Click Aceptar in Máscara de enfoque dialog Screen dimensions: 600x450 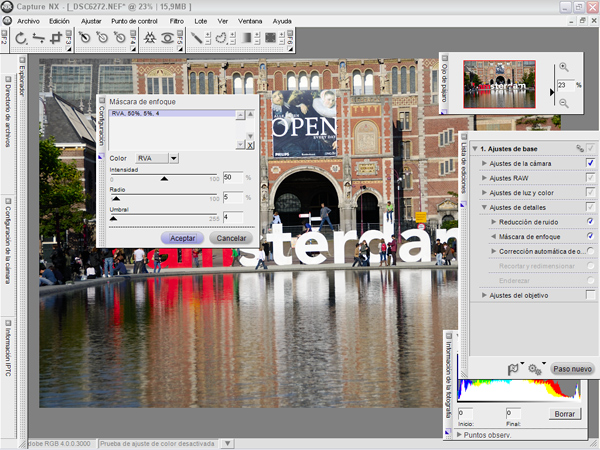(182, 238)
